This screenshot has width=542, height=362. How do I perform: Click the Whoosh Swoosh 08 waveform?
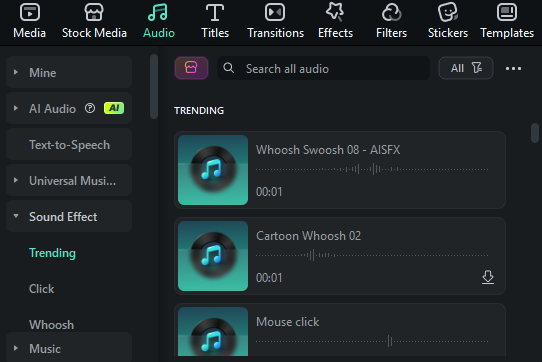(x=372, y=169)
